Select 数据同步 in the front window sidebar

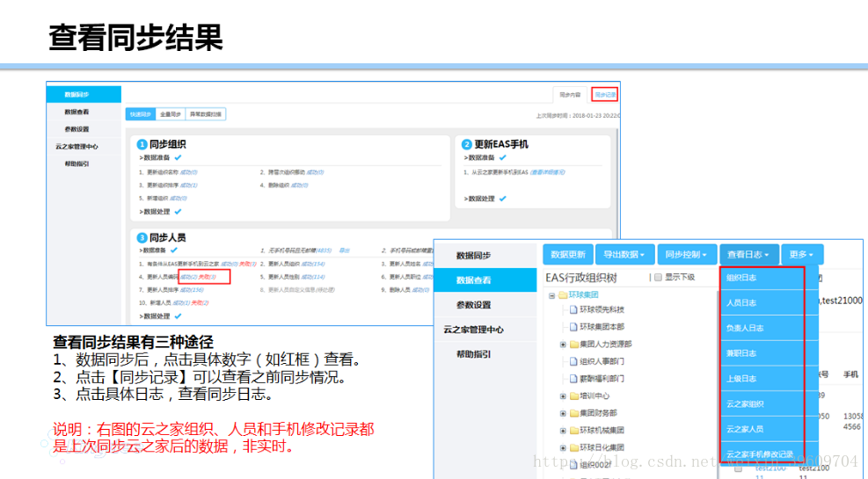tap(485, 256)
